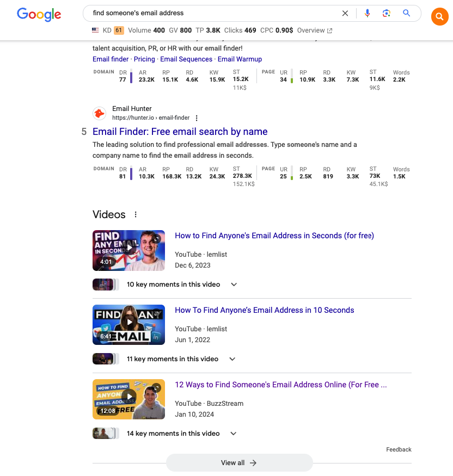Open the three-dot menu beside hunter.io URL
The image size is (453, 476).
tap(197, 118)
